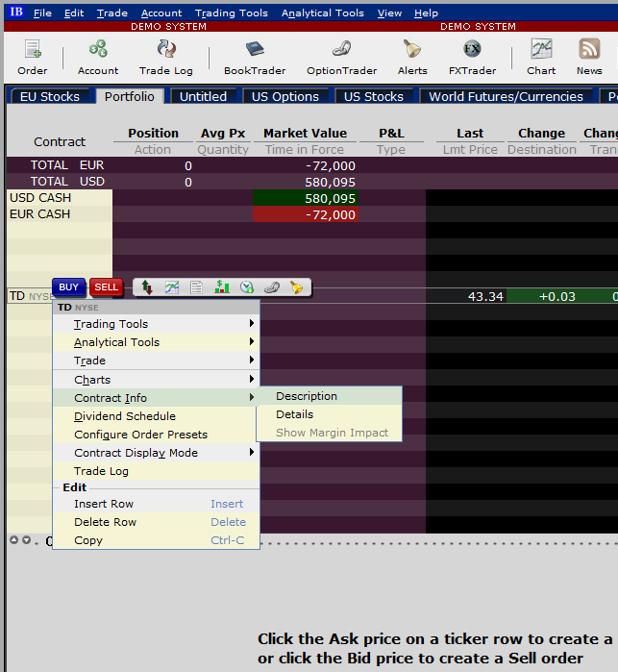Click the blue BUY button
This screenshot has height=672, width=618.
(x=68, y=287)
